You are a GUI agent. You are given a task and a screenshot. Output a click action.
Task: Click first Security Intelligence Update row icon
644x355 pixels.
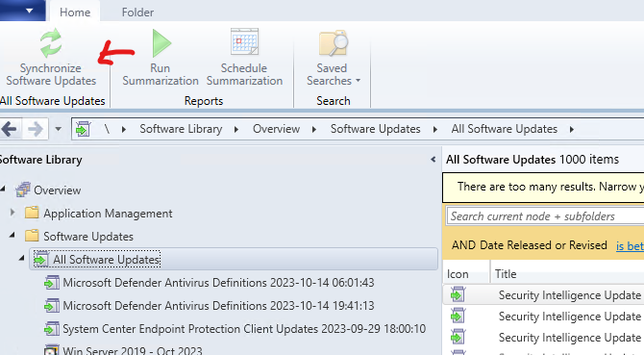[458, 294]
